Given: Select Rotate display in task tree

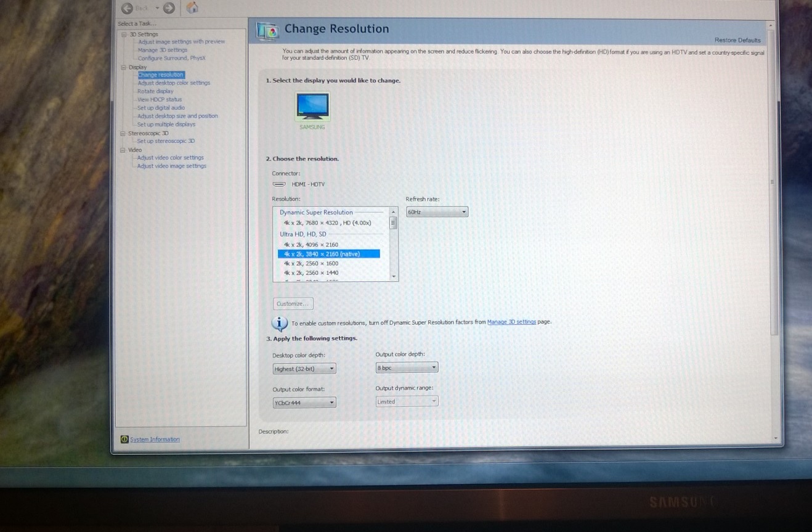Looking at the screenshot, I should pyautogui.click(x=155, y=91).
